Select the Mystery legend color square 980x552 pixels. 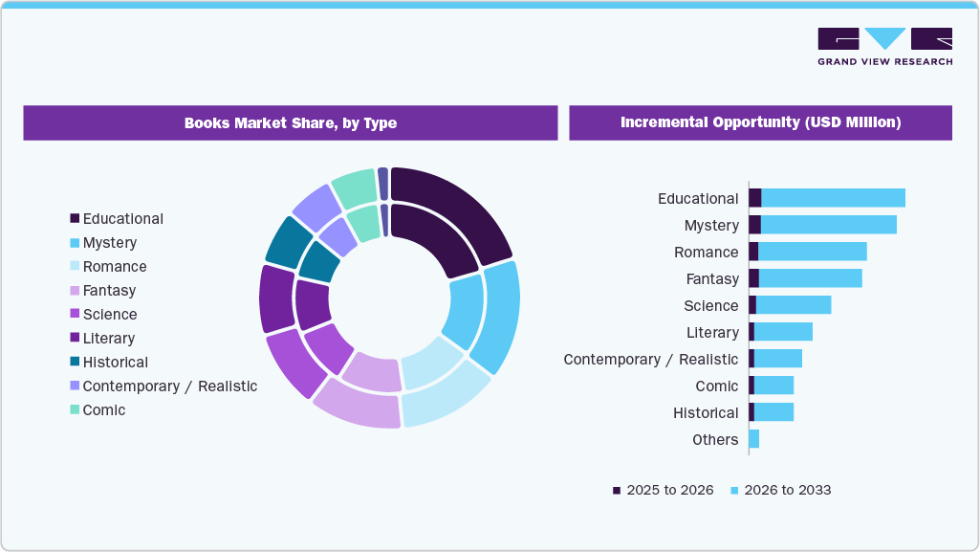[x=74, y=242]
